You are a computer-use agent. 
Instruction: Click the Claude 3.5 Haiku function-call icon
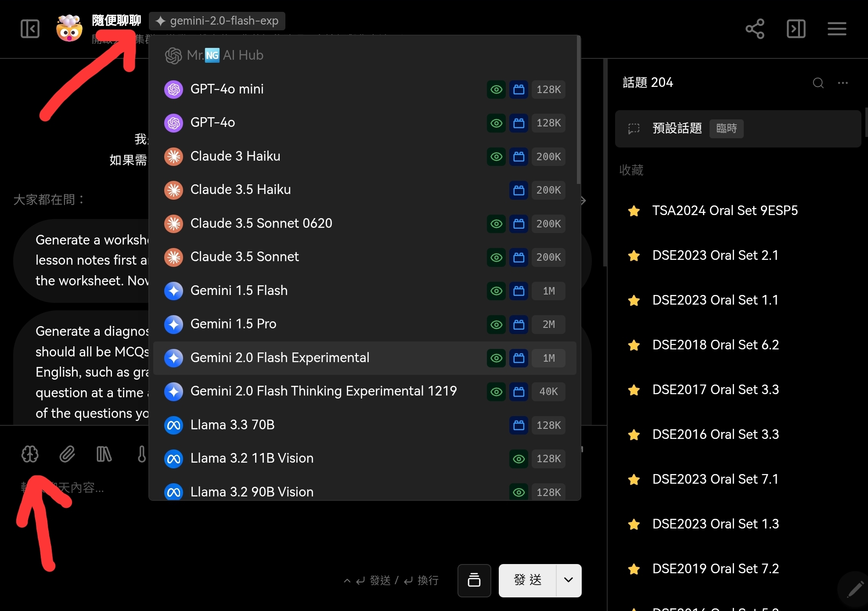point(519,190)
